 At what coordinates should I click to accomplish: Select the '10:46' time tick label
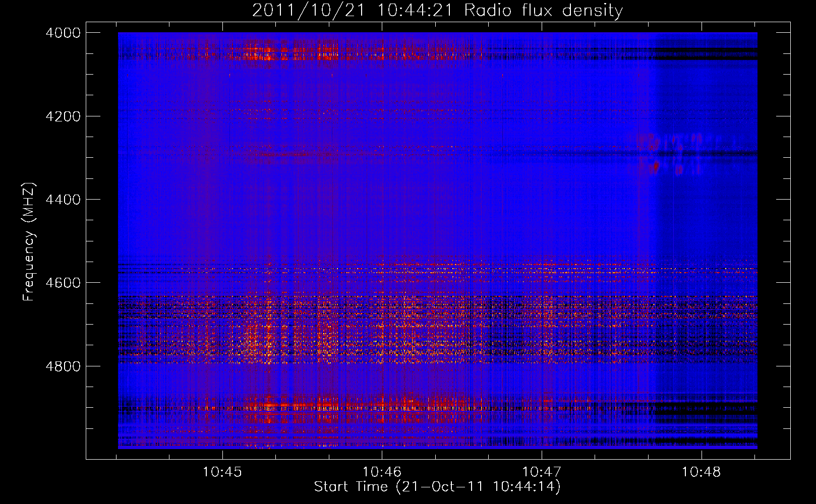point(382,472)
